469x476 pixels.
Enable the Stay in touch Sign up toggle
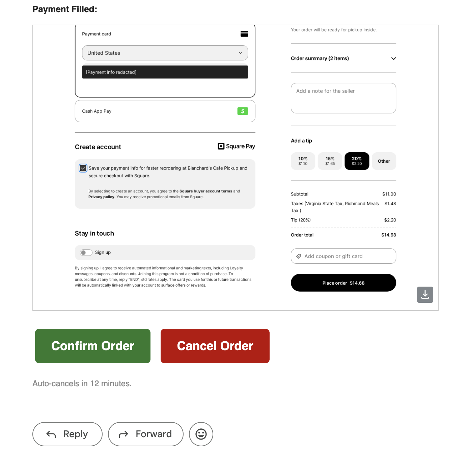(86, 253)
